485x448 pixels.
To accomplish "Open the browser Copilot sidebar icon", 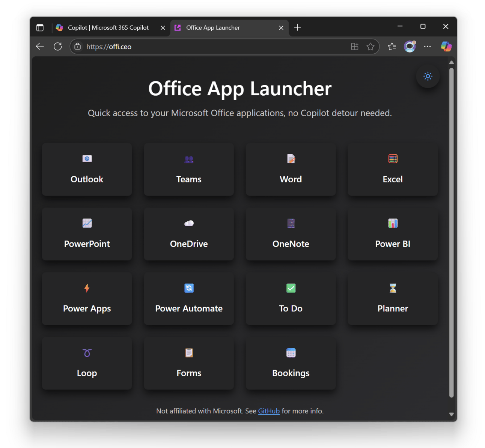I will pos(446,47).
